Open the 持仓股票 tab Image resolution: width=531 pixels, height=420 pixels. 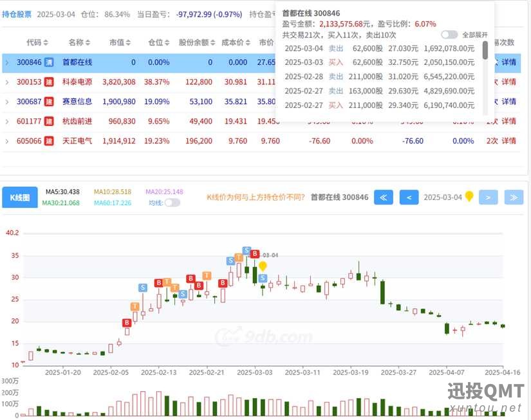[17, 14]
